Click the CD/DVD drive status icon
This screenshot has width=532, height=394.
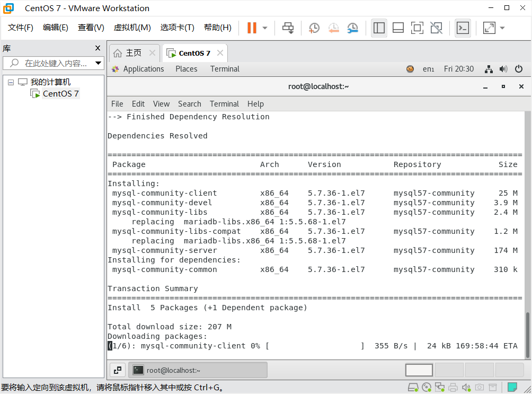click(x=427, y=387)
